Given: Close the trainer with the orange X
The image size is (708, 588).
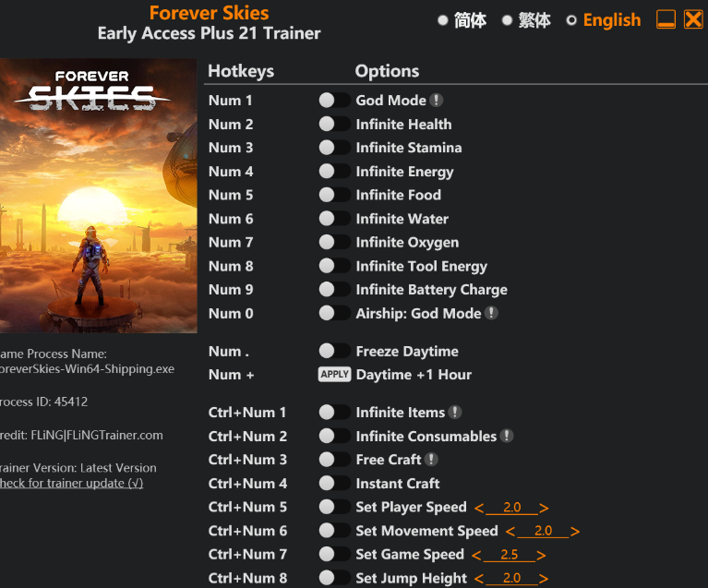Looking at the screenshot, I should click(693, 20).
